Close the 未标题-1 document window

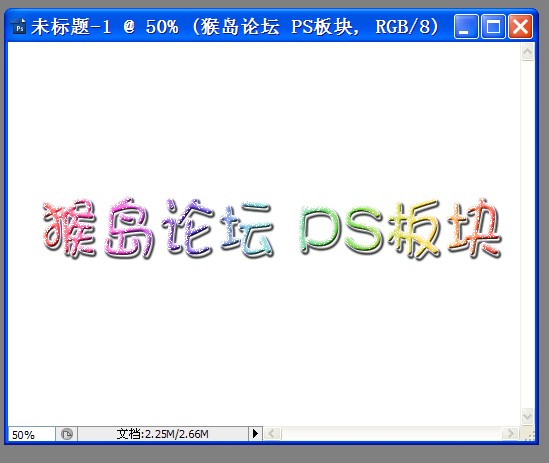(520, 27)
